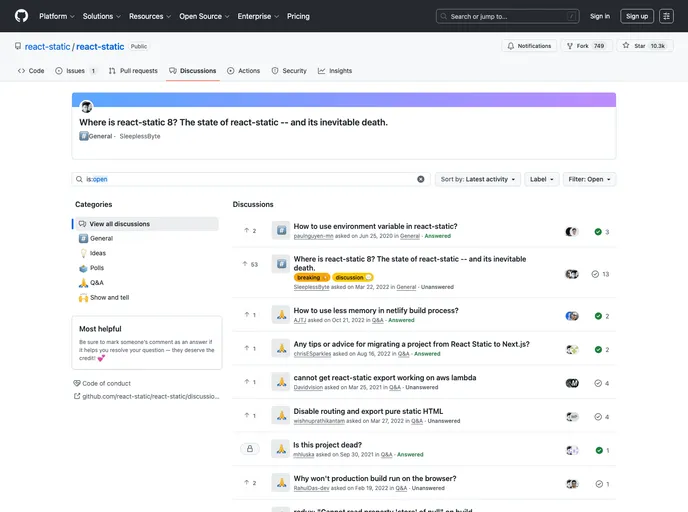
Task: View participants avatar of aws lambda discussion
Action: (x=572, y=383)
